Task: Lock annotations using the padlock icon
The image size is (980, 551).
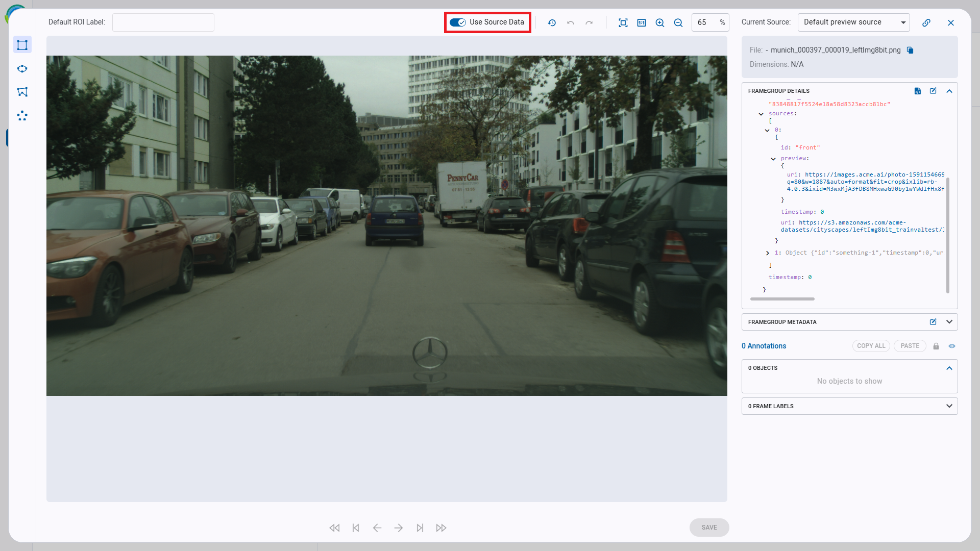Action: pos(936,346)
